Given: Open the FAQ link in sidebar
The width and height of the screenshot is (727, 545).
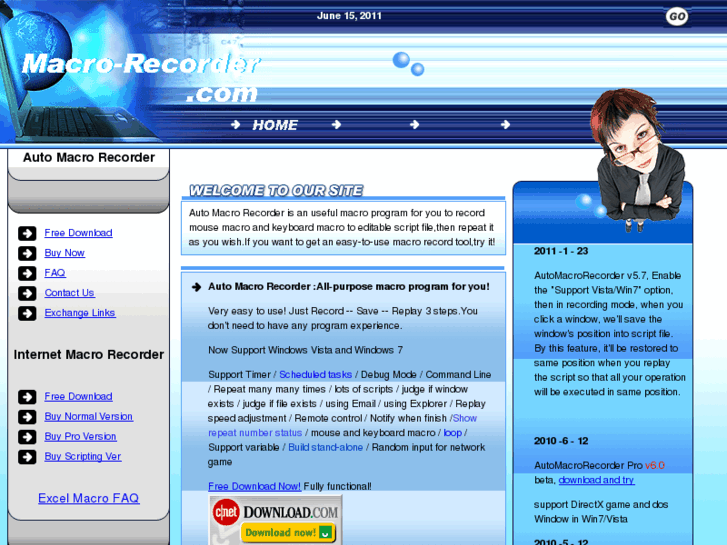Looking at the screenshot, I should pos(55,273).
